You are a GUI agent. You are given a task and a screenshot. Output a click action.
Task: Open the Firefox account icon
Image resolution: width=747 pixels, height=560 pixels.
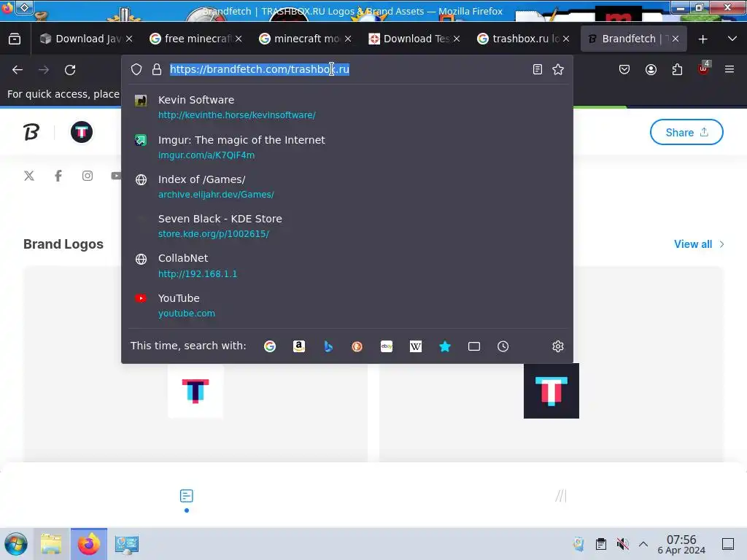point(651,70)
